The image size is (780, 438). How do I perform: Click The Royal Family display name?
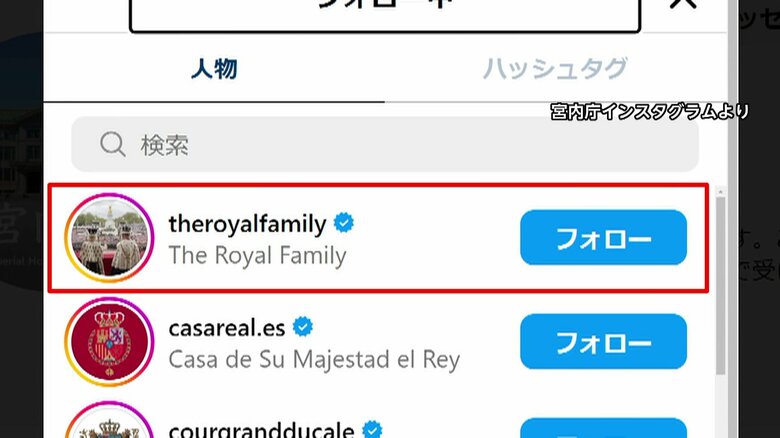click(257, 255)
